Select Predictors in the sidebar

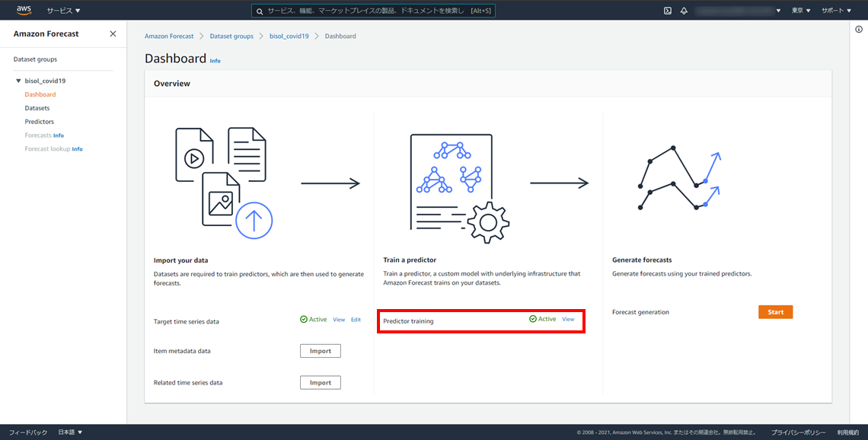(39, 122)
